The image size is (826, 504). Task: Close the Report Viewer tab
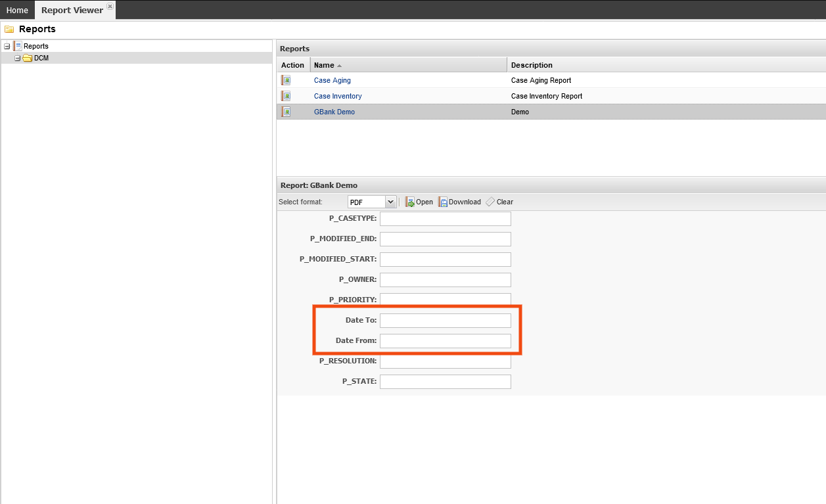[110, 7]
